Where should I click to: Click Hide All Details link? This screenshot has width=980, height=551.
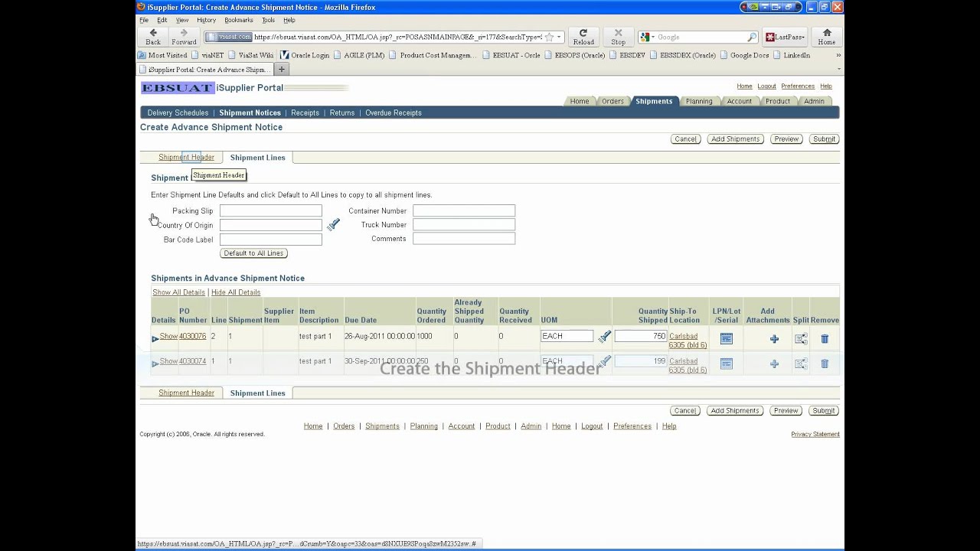coord(236,292)
